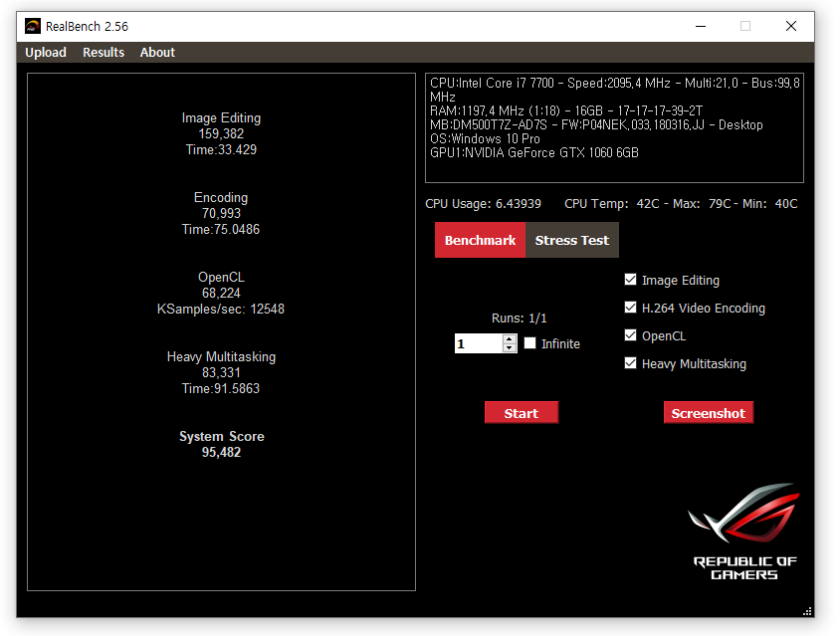Click the RealBench 2.56 window title
The height and width of the screenshot is (636, 840).
[x=87, y=26]
